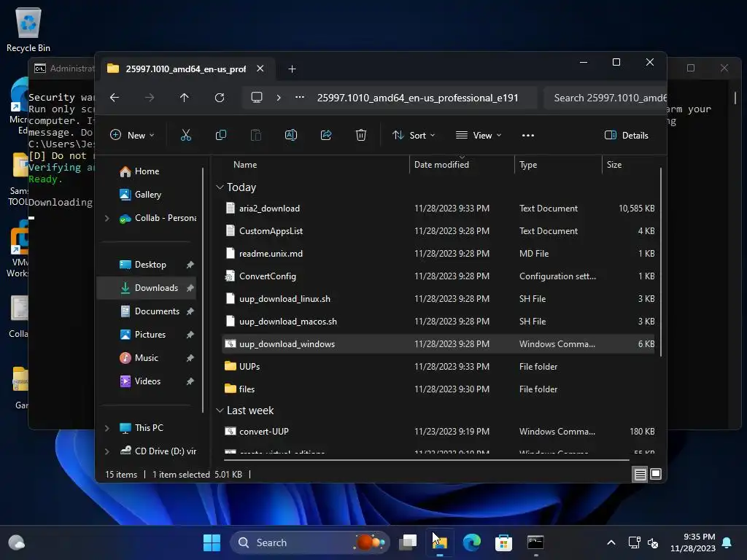The width and height of the screenshot is (747, 560).
Task: Click the address bar folder name
Action: (417, 98)
